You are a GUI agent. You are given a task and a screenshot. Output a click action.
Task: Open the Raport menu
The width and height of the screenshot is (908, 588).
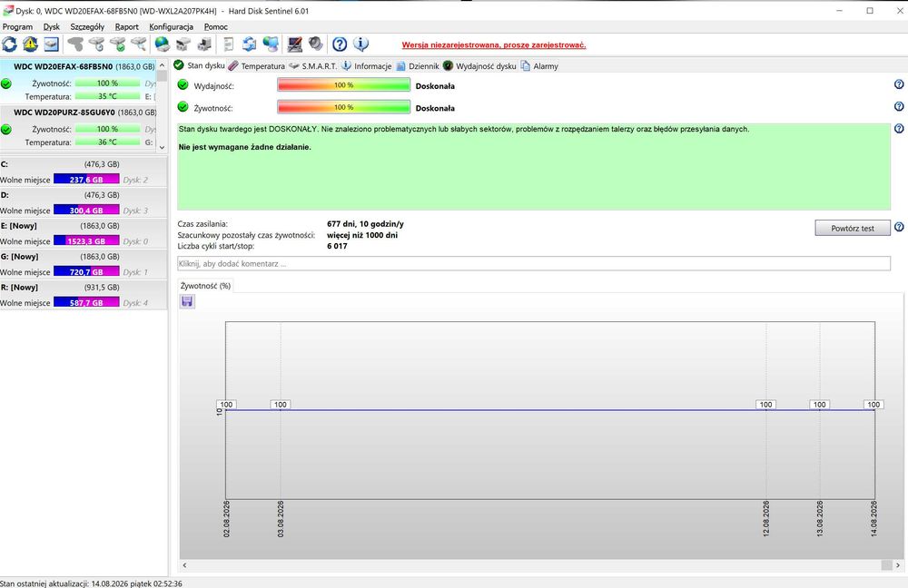pyautogui.click(x=127, y=26)
